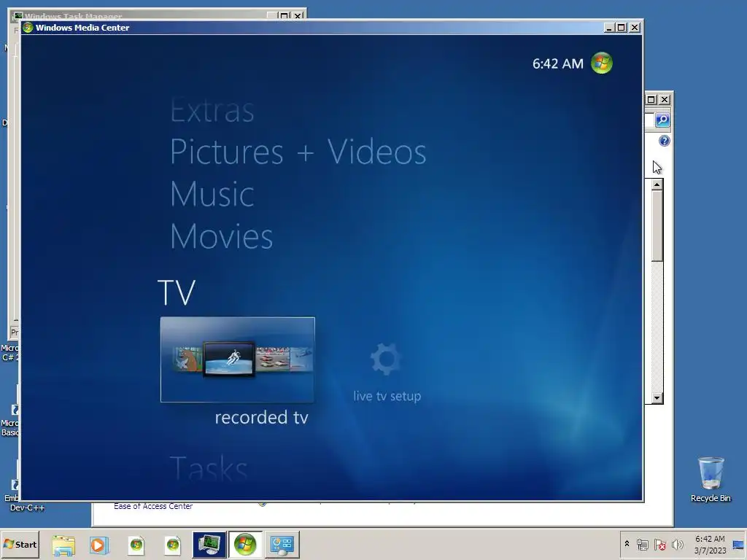
Task: Show hidden system tray icons
Action: 627,544
